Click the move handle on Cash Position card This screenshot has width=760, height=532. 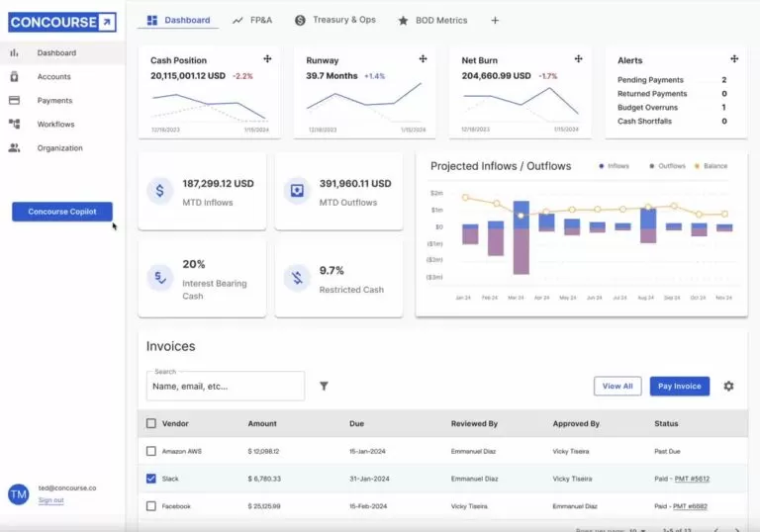(x=267, y=59)
